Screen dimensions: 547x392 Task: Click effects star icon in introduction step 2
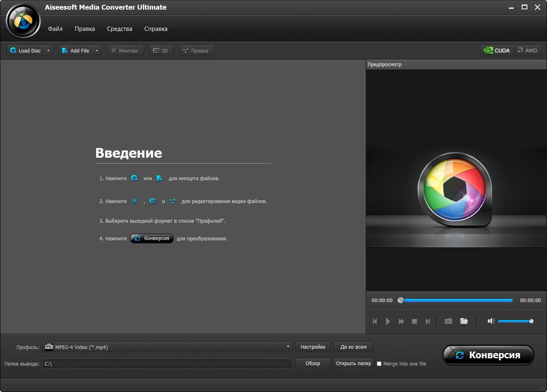pos(172,201)
